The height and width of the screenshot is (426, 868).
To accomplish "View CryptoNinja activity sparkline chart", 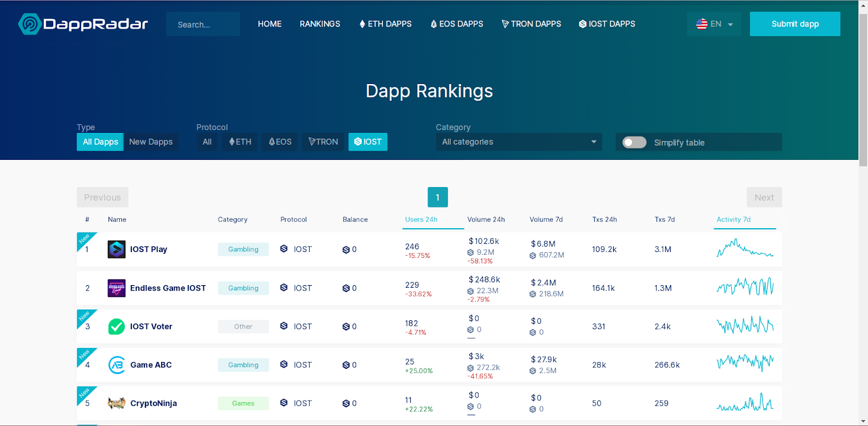I will tap(745, 402).
